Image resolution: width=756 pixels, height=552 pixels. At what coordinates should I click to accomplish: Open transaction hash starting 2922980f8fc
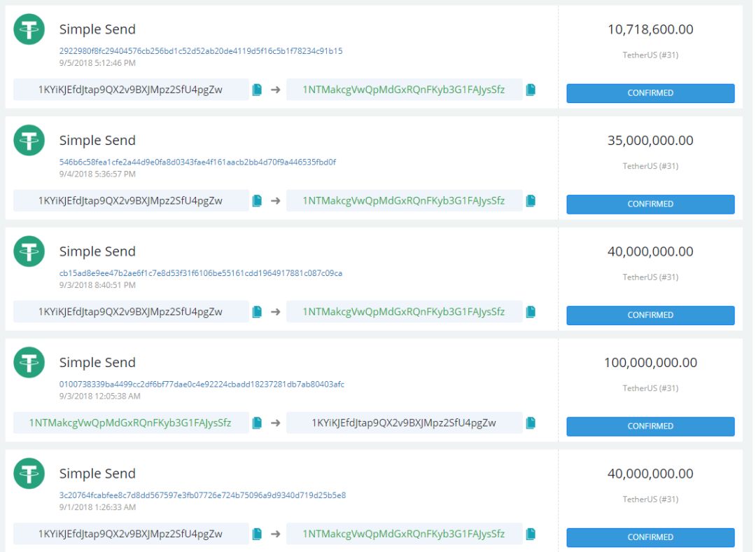tap(201, 50)
